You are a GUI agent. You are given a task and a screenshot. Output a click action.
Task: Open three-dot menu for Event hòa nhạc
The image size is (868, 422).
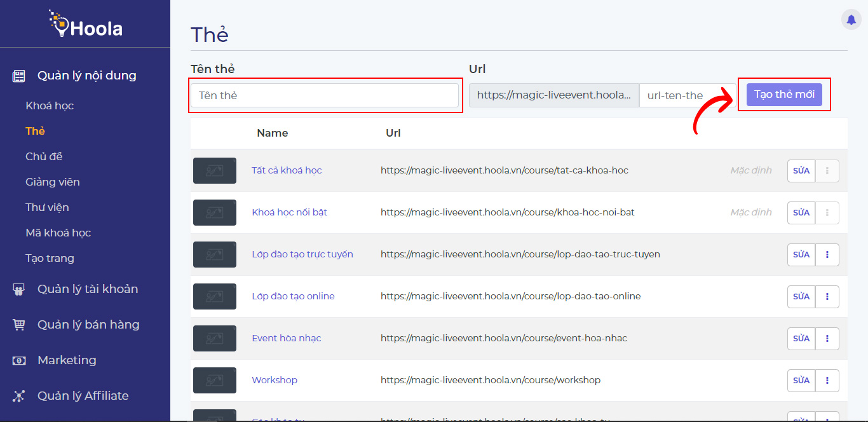coord(827,339)
